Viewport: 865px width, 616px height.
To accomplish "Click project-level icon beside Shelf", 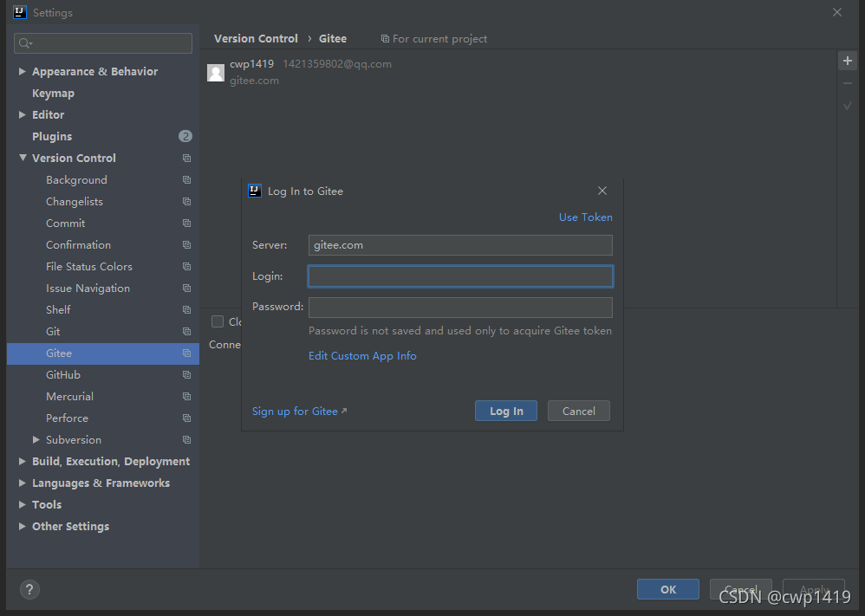I will point(187,310).
